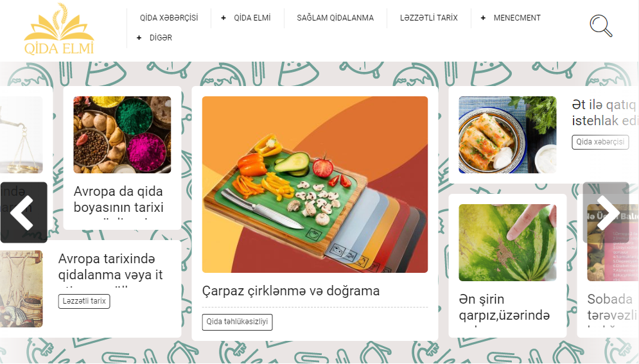Open the watermelon photo thumbnail
This screenshot has width=639, height=364.
[x=507, y=243]
